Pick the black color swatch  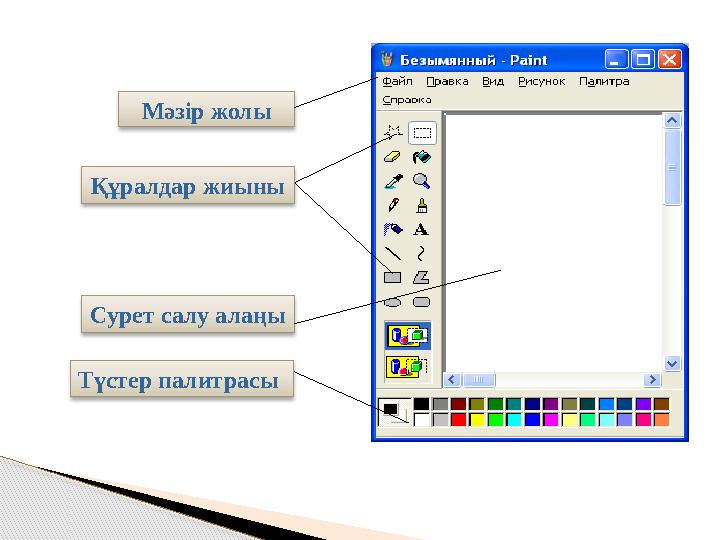point(421,404)
